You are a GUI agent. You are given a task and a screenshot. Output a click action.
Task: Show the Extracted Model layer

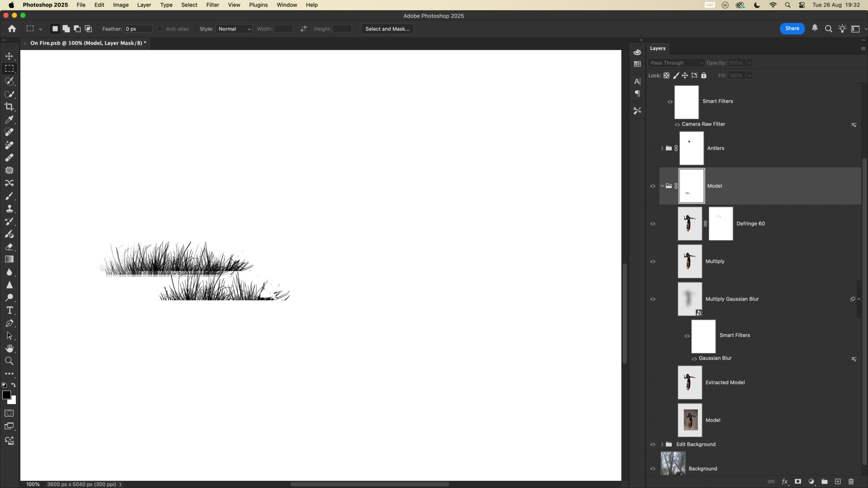653,383
